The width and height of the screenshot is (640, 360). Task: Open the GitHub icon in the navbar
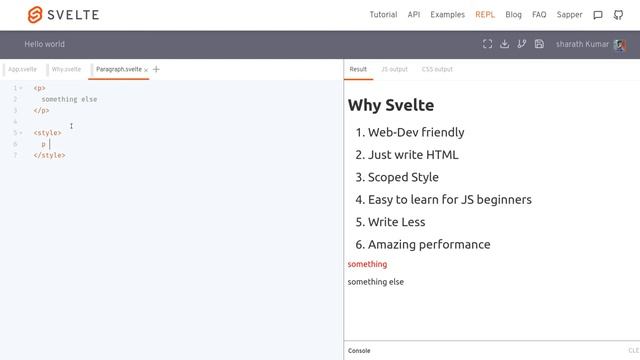coord(618,15)
